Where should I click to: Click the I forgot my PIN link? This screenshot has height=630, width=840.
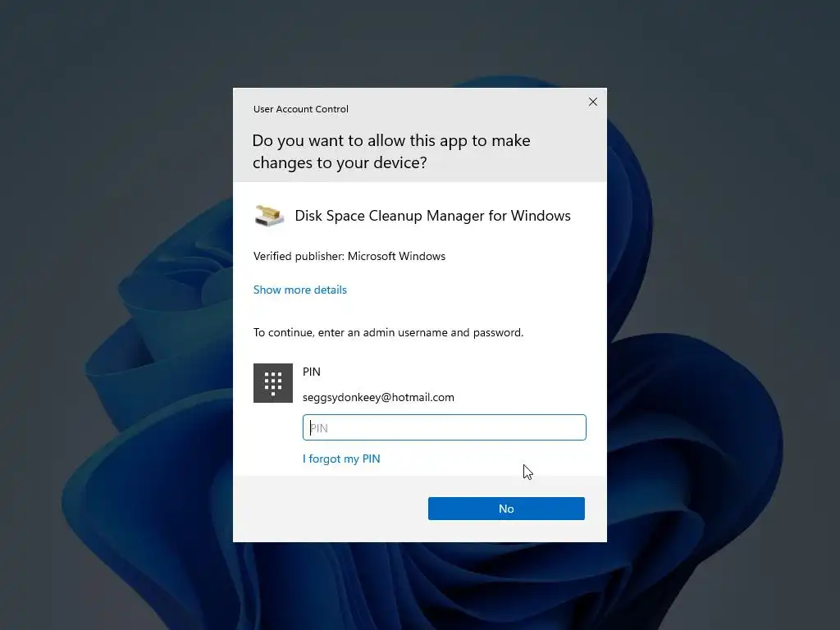[341, 459]
